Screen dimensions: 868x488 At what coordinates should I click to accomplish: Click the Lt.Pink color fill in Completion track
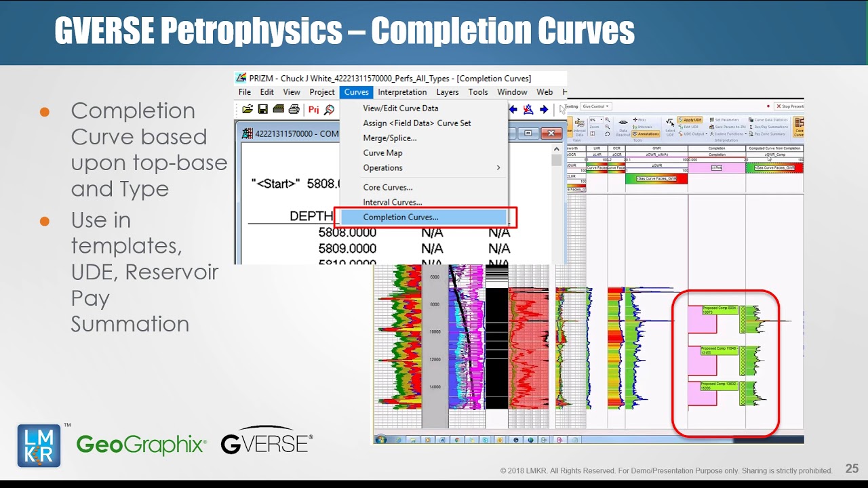[716, 168]
